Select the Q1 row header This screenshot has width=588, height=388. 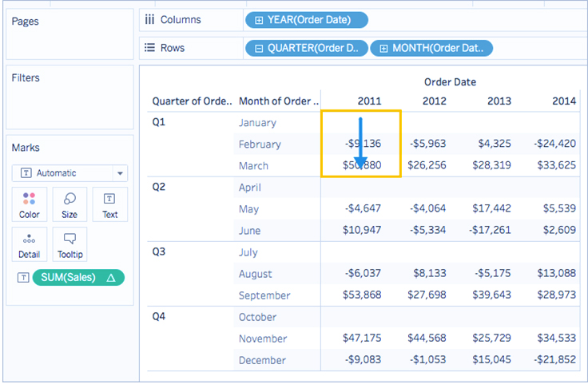[x=159, y=122]
